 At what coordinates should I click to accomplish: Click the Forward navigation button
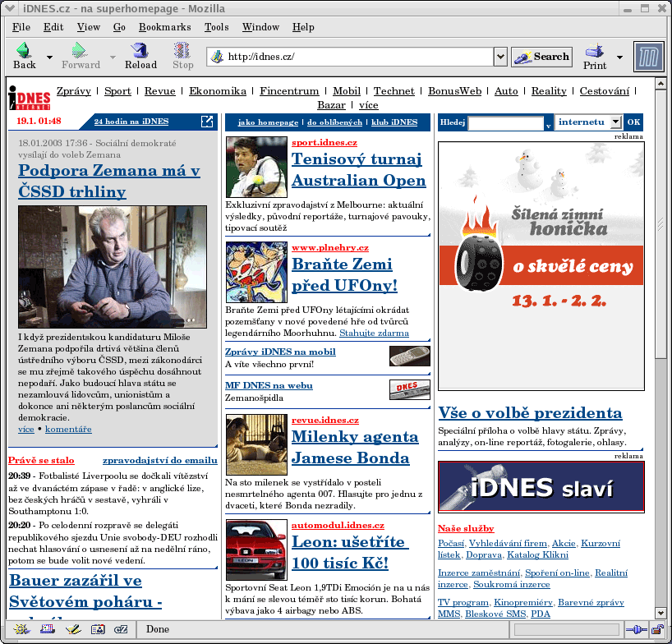[81, 56]
